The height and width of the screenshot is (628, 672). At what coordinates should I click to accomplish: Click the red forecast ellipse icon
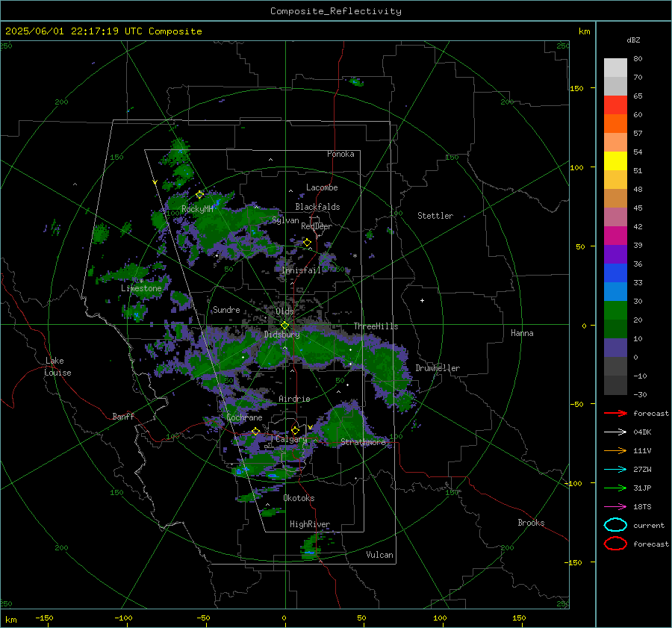coord(615,544)
